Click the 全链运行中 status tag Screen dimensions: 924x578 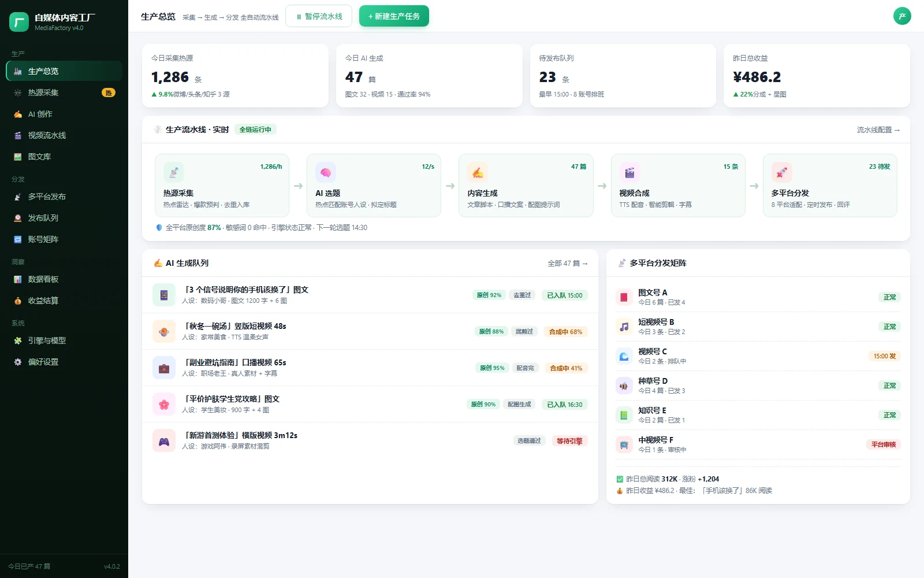(x=255, y=129)
